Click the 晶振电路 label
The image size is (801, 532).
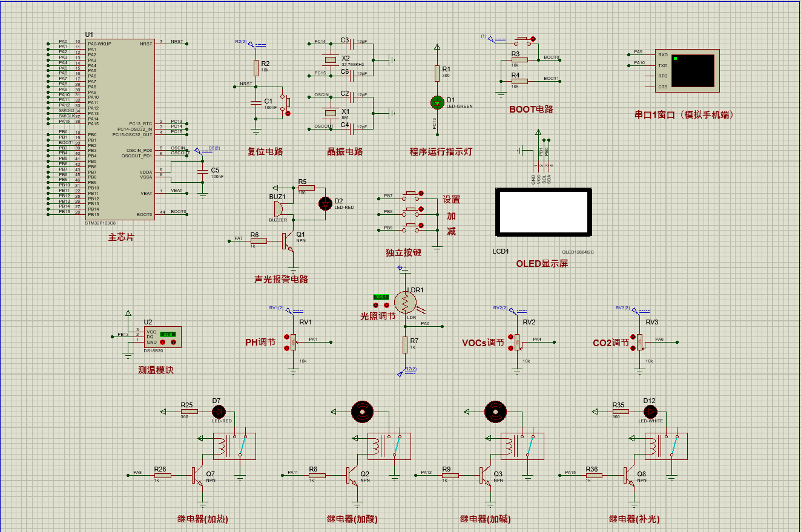click(x=345, y=151)
